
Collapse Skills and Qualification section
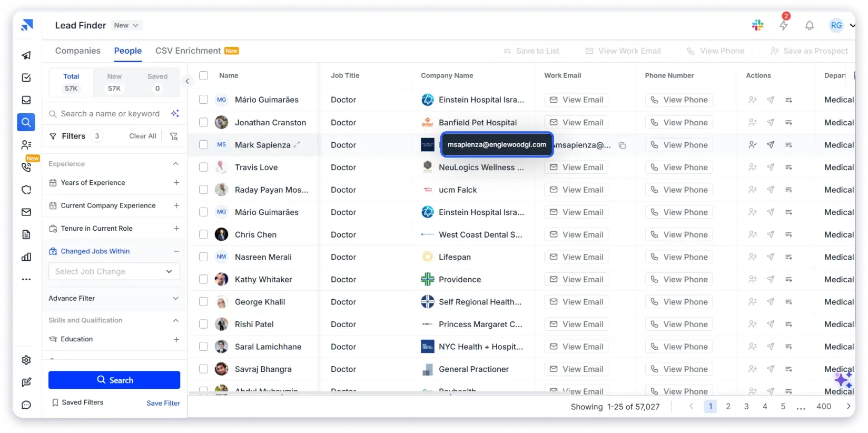tap(176, 320)
